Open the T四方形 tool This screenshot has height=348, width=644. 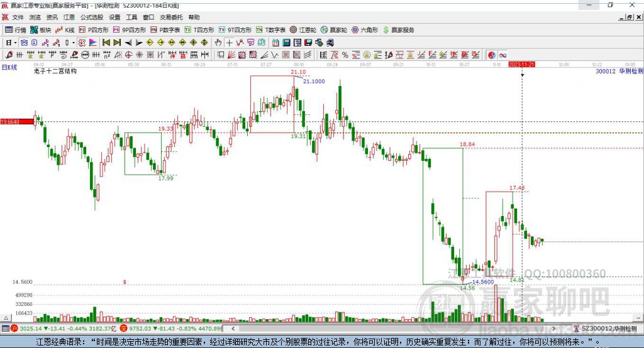199,30
